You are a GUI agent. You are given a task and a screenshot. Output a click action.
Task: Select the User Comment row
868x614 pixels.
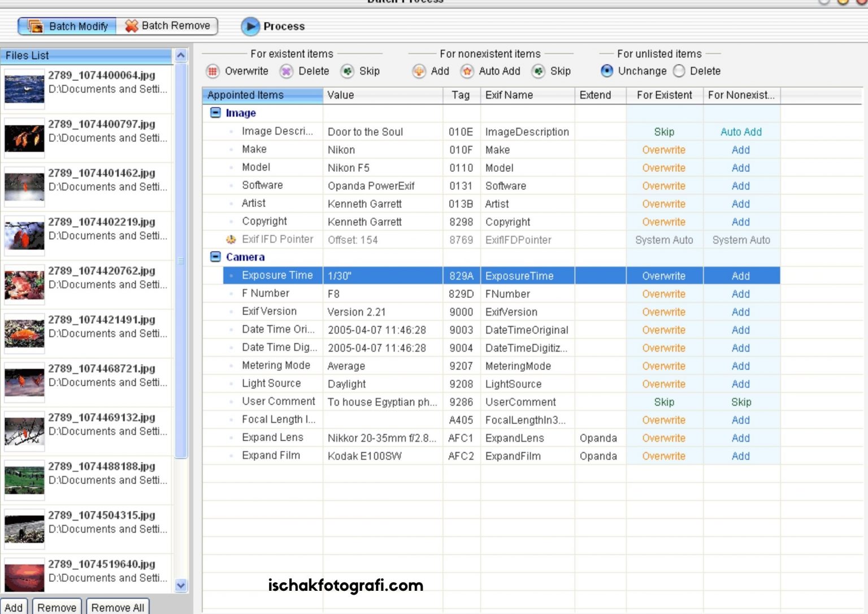coord(278,401)
